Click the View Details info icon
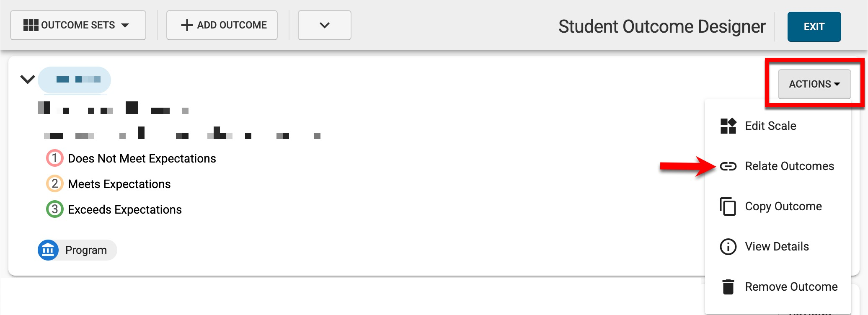The image size is (868, 315). pyautogui.click(x=728, y=247)
